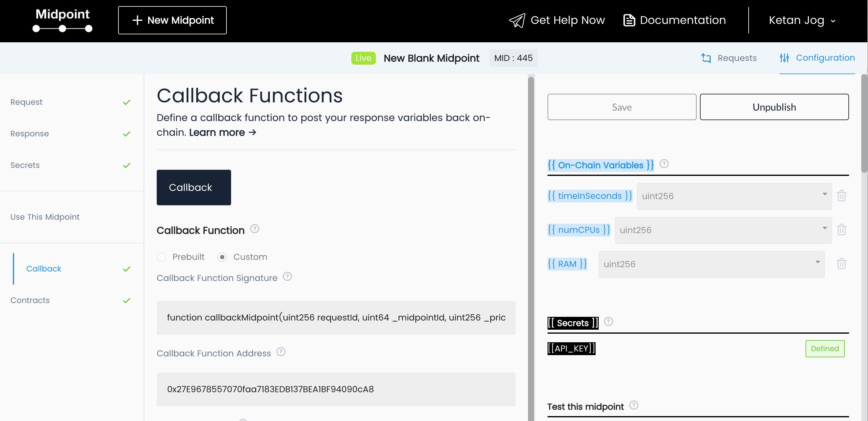868x421 pixels.
Task: Open Use This Midpoint section
Action: click(x=45, y=217)
